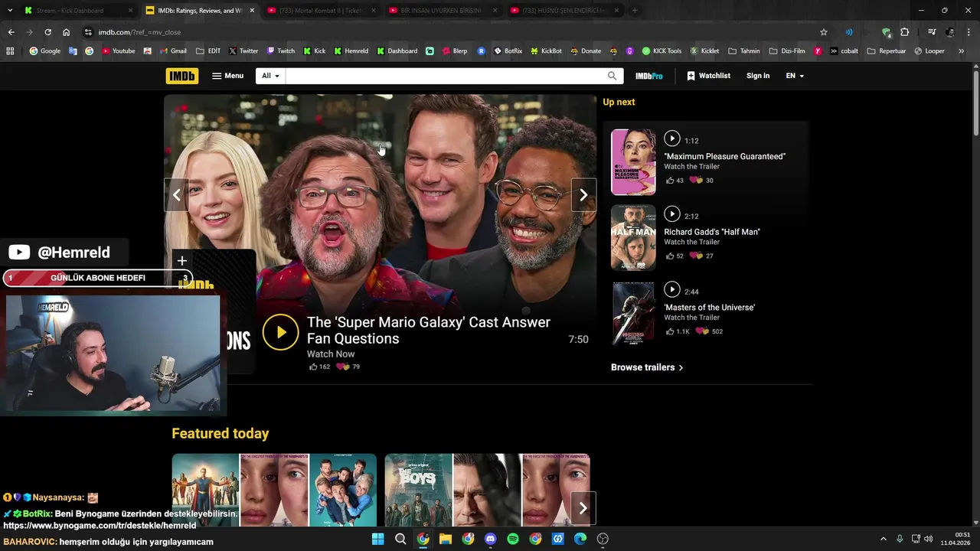Viewport: 980px width, 551px height.
Task: Open the BotRix bookmark
Action: (508, 51)
